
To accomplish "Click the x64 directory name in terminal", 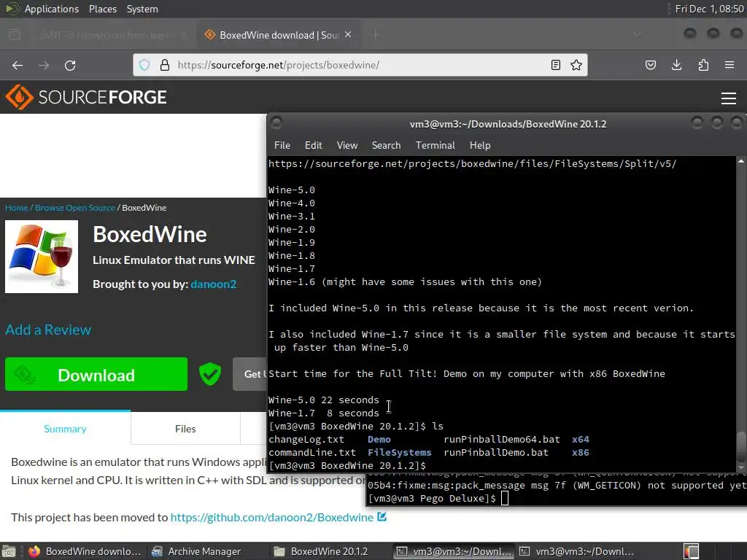I will 580,440.
